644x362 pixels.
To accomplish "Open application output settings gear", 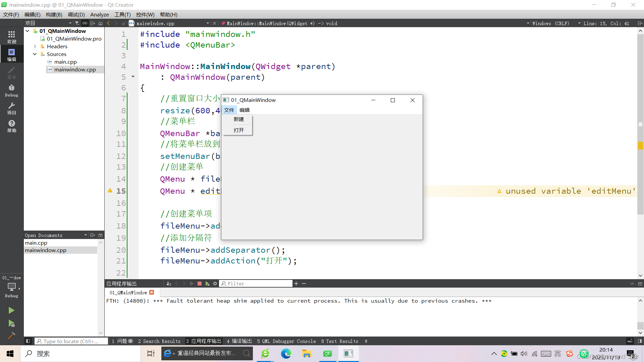I will [215, 284].
